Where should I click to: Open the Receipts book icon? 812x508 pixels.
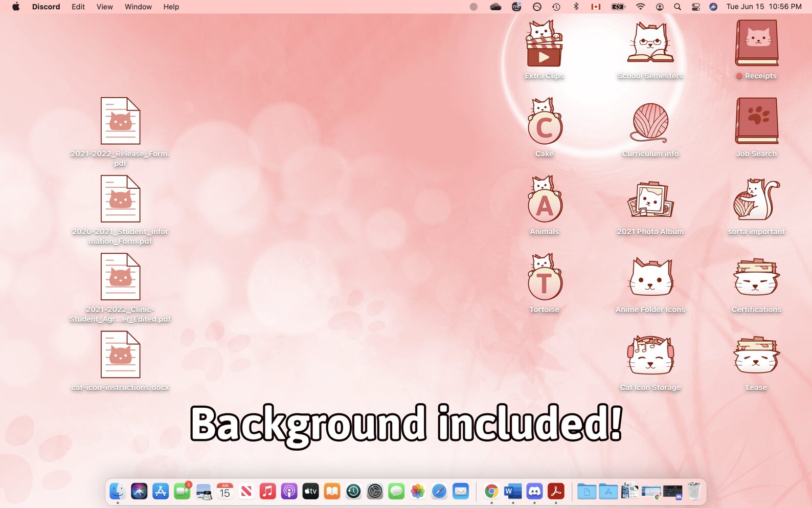coord(756,43)
